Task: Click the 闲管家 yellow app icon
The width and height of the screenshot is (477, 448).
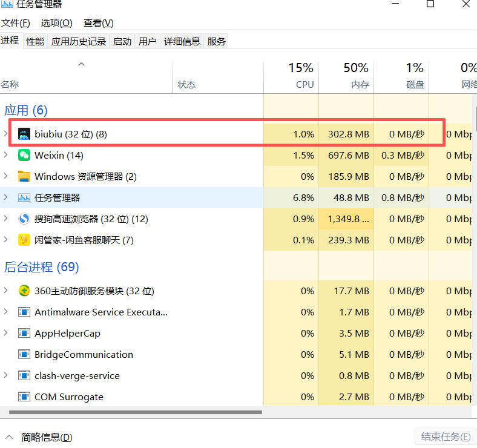Action: coord(24,240)
